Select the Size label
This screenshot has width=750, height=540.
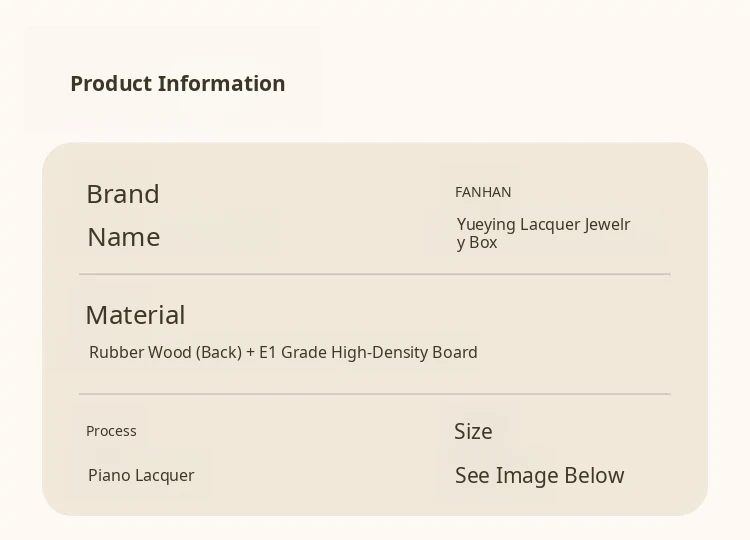click(473, 431)
